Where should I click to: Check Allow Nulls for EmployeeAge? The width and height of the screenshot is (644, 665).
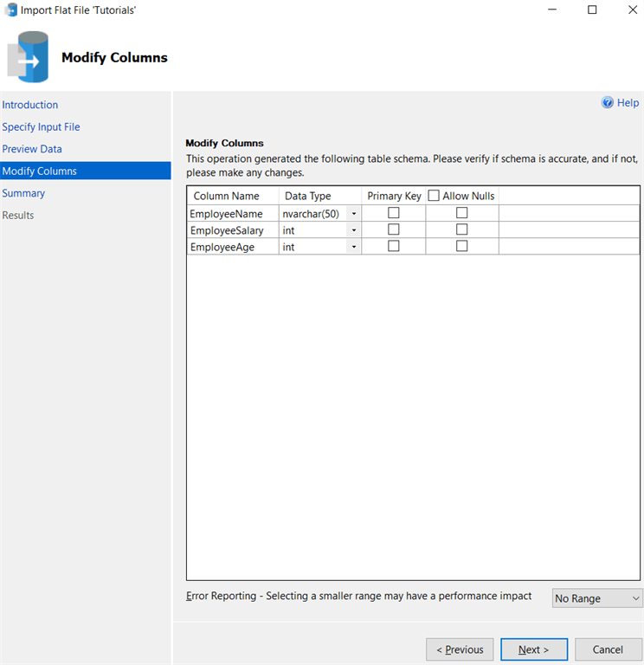461,246
